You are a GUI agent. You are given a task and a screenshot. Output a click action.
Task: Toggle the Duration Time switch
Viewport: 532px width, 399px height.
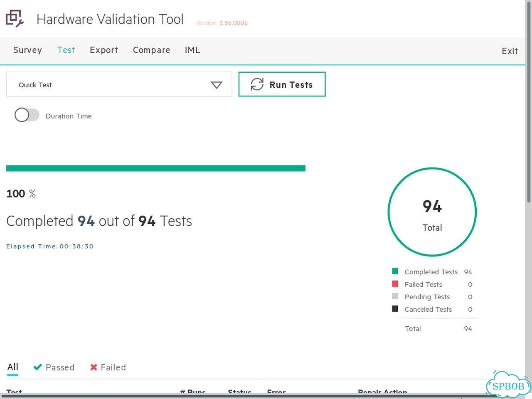click(x=27, y=115)
